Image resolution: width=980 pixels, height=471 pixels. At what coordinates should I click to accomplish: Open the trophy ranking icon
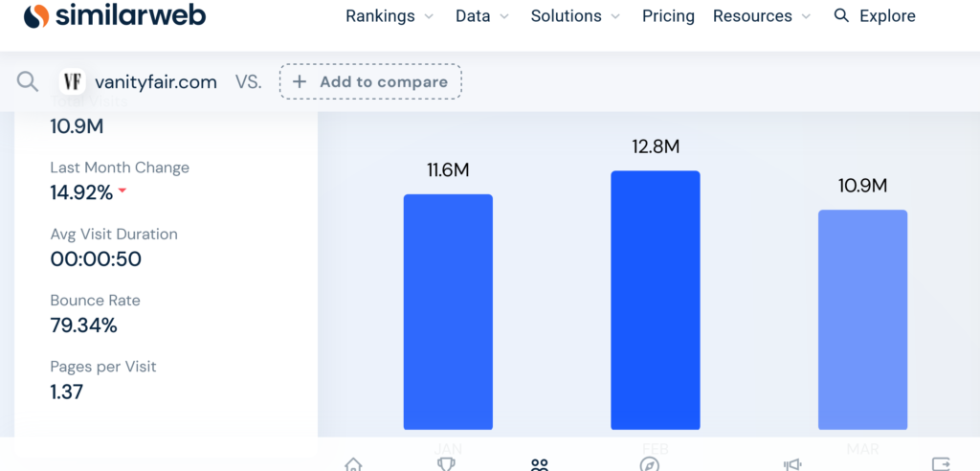click(x=446, y=464)
